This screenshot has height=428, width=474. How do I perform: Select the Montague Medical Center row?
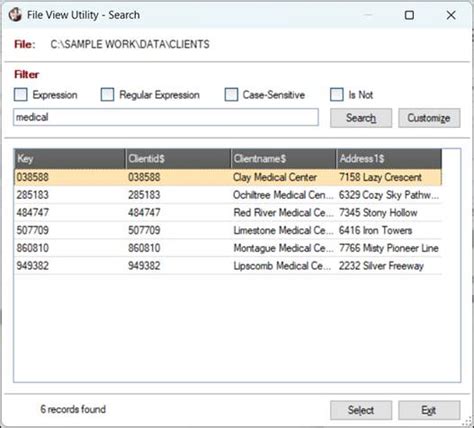pyautogui.click(x=228, y=248)
